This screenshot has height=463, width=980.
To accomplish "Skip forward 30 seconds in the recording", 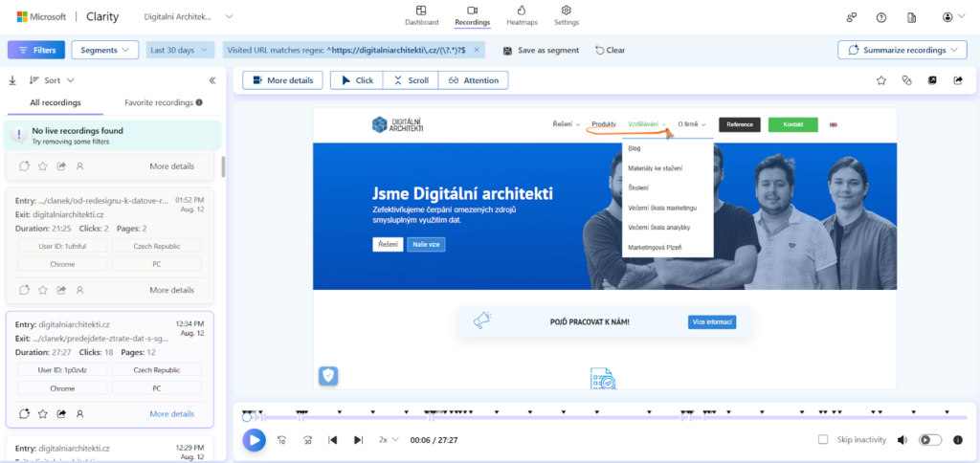I will (x=307, y=440).
